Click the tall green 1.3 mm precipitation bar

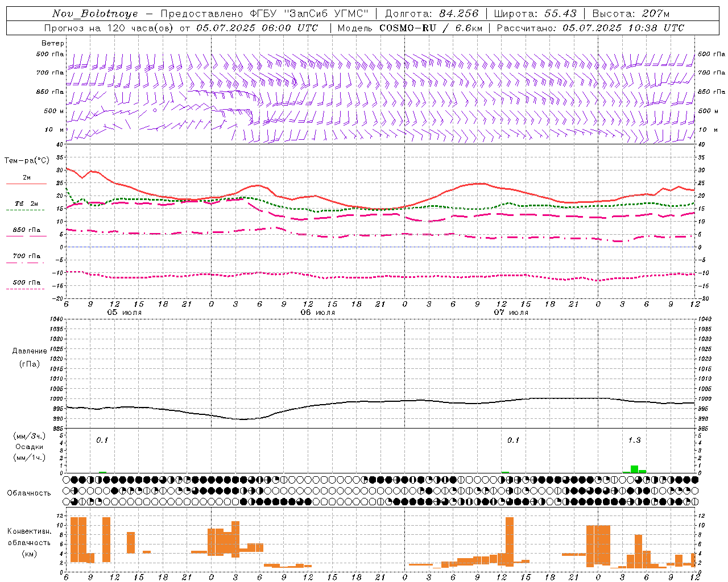point(634,469)
